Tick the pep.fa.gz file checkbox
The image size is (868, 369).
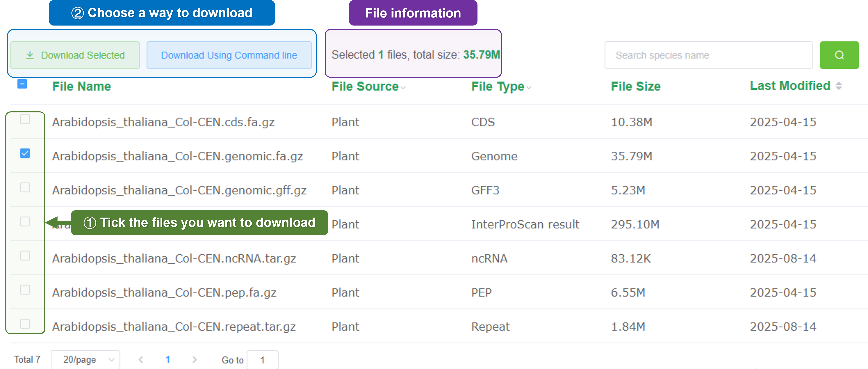click(25, 290)
